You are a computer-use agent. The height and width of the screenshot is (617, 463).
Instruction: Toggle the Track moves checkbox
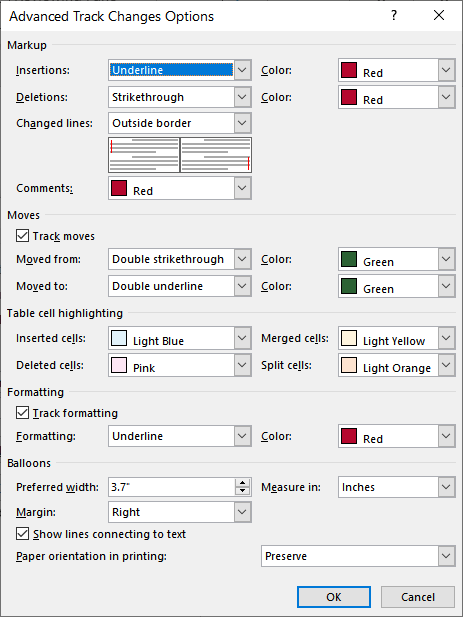(x=22, y=236)
